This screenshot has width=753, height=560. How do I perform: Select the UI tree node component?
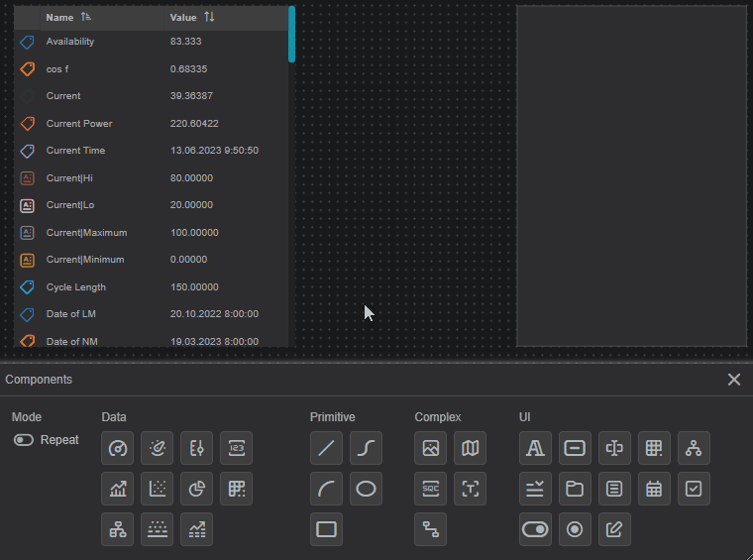[694, 448]
